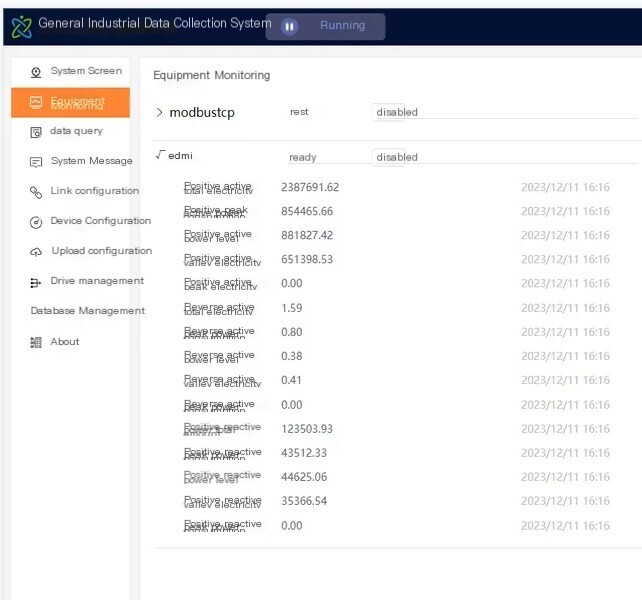The width and height of the screenshot is (642, 600).
Task: Expand the modbustcp device row
Action: pos(160,112)
